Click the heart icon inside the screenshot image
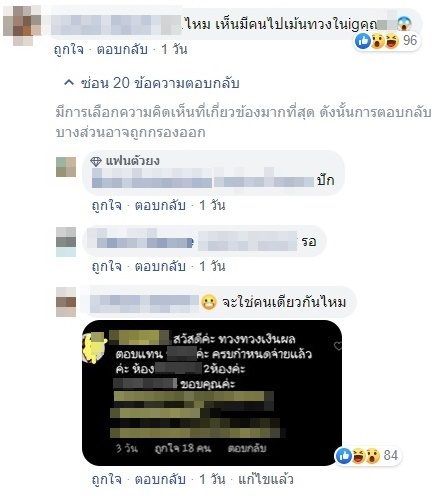Viewport: 448px width, 496px height. tap(338, 346)
